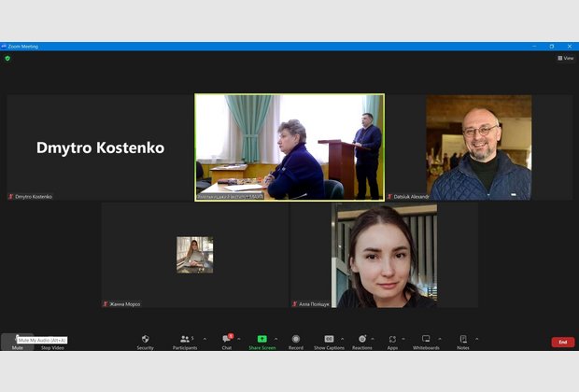Click the Dmytro Kostenko name label

[x=34, y=197]
